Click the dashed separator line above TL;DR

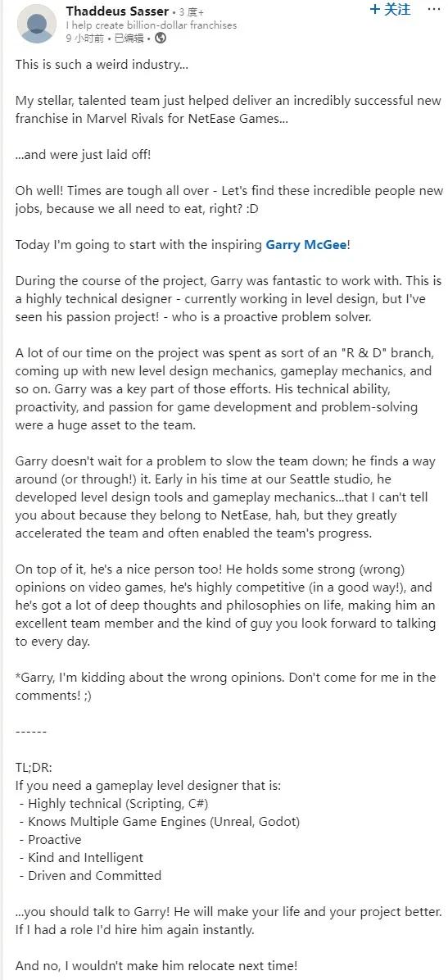click(x=30, y=731)
